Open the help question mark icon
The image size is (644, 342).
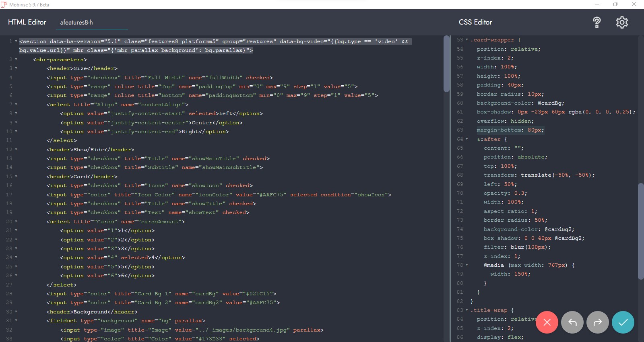(597, 23)
